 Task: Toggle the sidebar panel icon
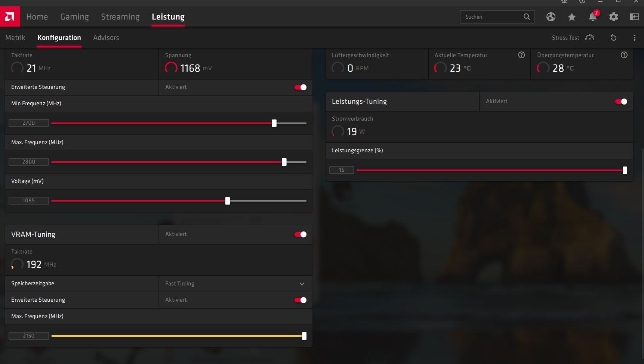point(634,17)
